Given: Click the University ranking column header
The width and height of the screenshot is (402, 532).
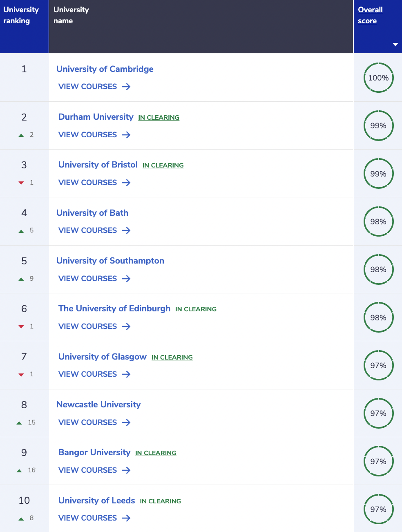Looking at the screenshot, I should (x=21, y=15).
